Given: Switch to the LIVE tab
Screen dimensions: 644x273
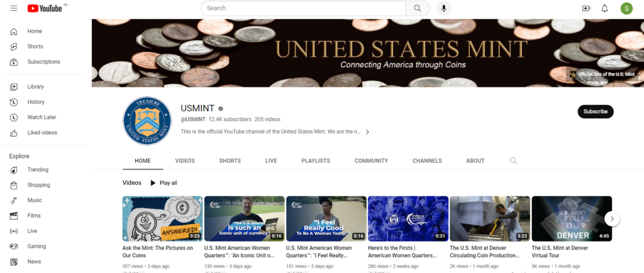Looking at the screenshot, I should pos(271,161).
